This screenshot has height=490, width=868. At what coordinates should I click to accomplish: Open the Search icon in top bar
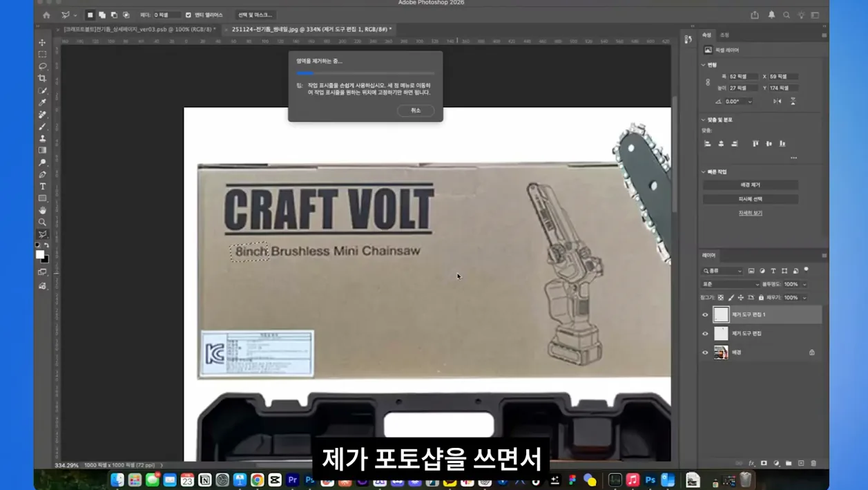pos(787,15)
